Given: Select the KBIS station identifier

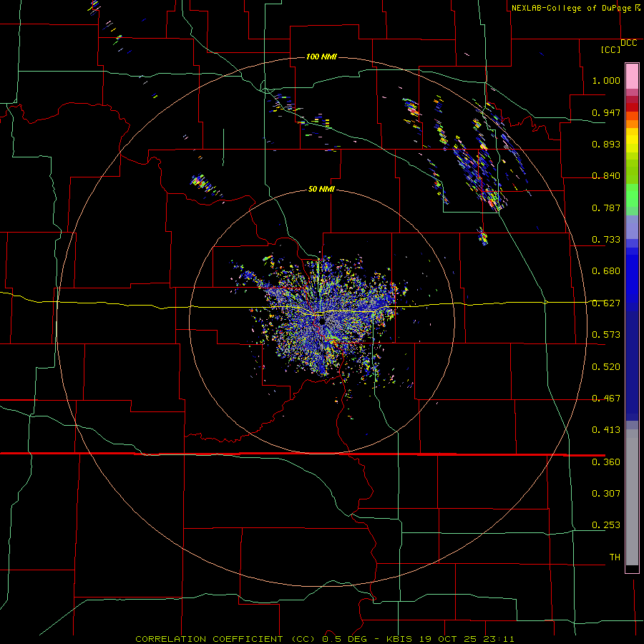Looking at the screenshot, I should pyautogui.click(x=401, y=639).
